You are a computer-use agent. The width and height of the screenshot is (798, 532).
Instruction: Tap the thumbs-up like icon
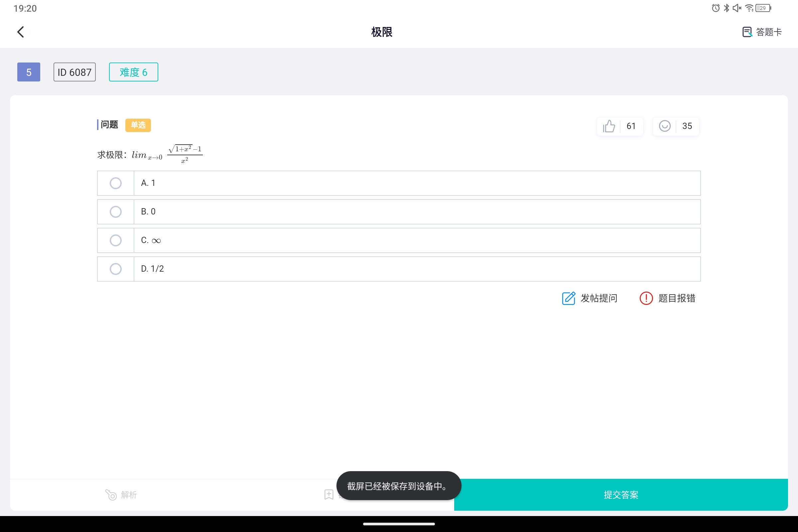pos(609,126)
